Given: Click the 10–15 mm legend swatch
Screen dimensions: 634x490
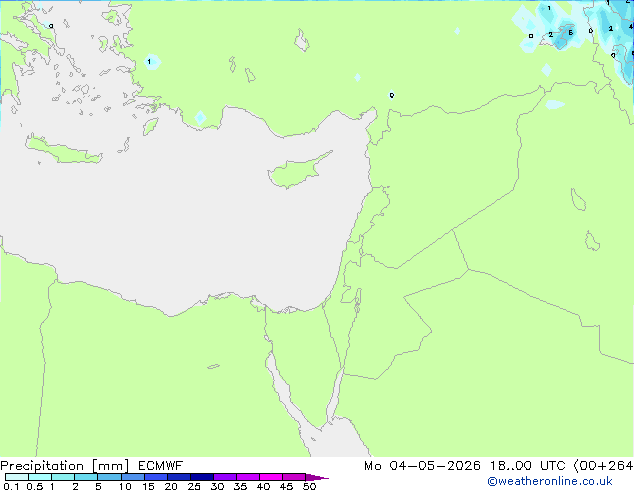Looking at the screenshot, I should point(132,477).
